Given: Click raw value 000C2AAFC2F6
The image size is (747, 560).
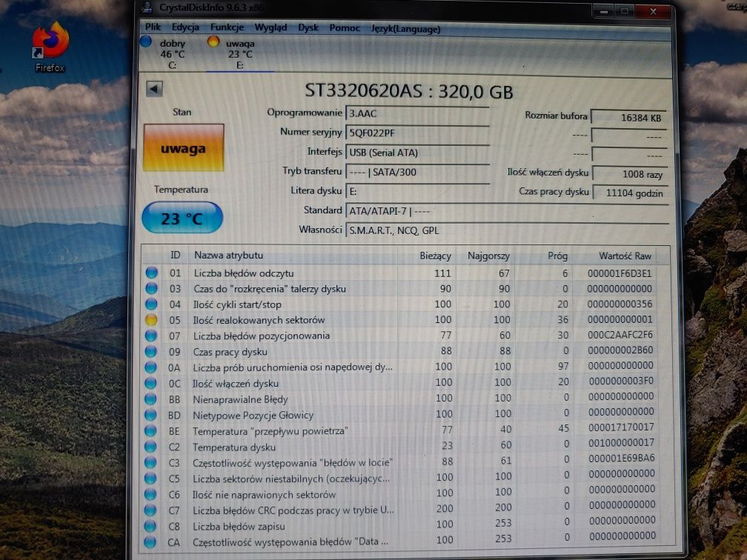Looking at the screenshot, I should point(620,335).
